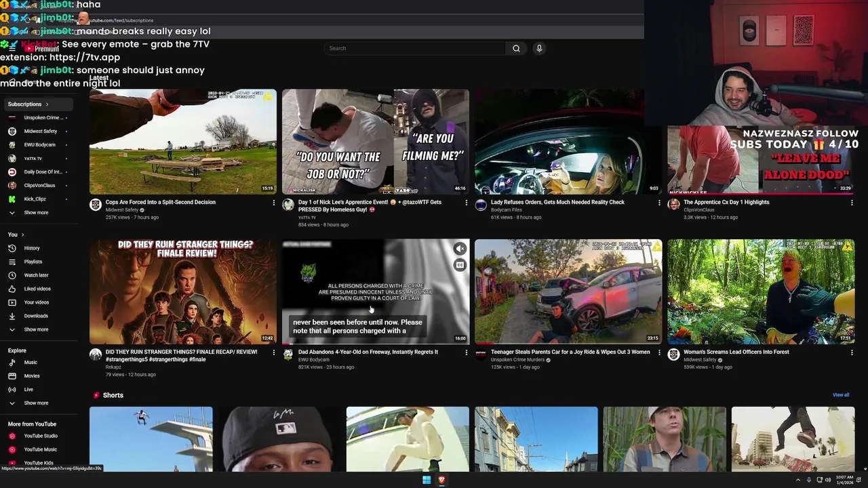Screen dimensions: 868x488
Task: Open the Windows Start menu
Action: (427, 480)
